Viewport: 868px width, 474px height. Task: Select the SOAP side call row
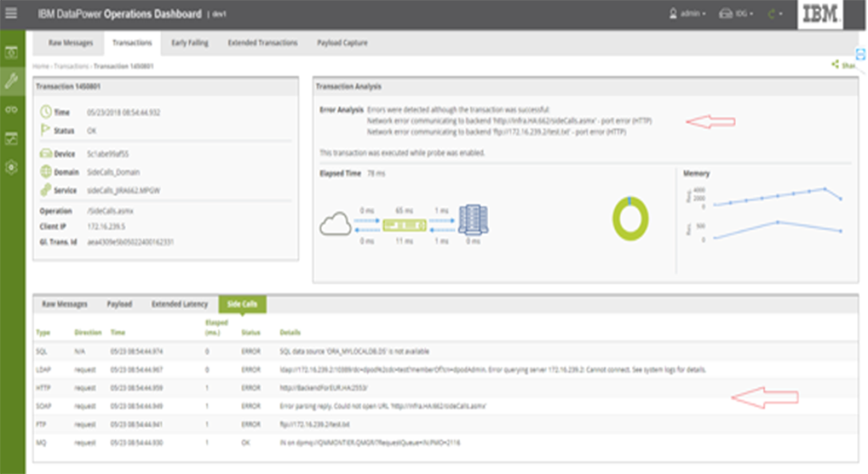[x=446, y=406]
